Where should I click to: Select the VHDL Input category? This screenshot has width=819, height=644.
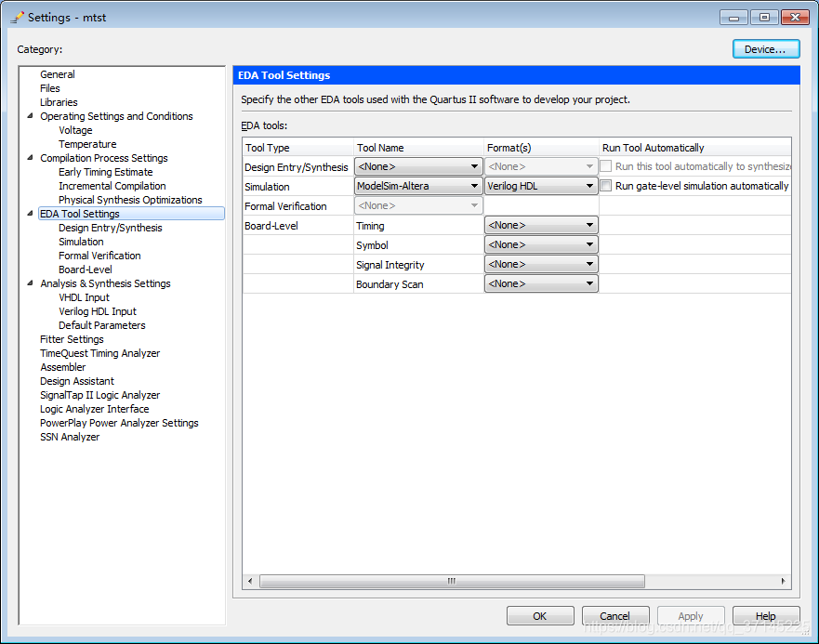84,297
